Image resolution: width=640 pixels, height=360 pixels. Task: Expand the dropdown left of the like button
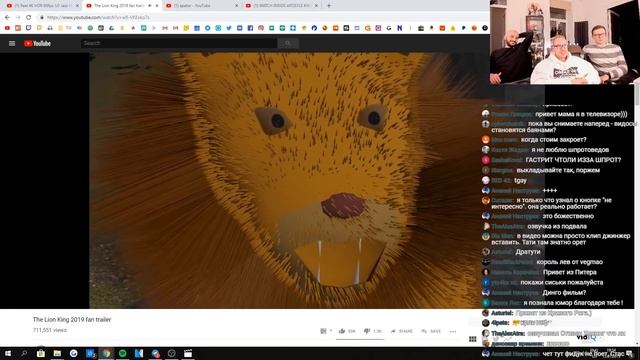[326, 331]
